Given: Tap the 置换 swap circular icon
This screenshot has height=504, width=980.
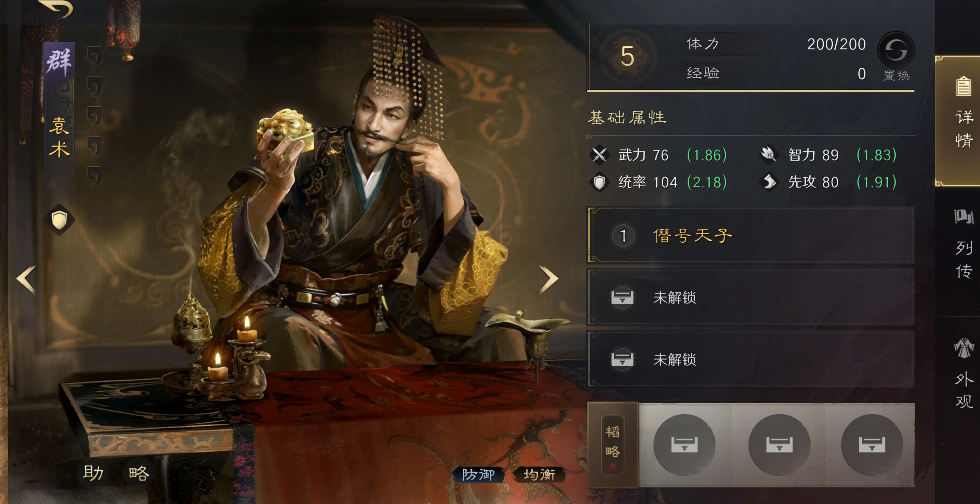Looking at the screenshot, I should pos(896,50).
